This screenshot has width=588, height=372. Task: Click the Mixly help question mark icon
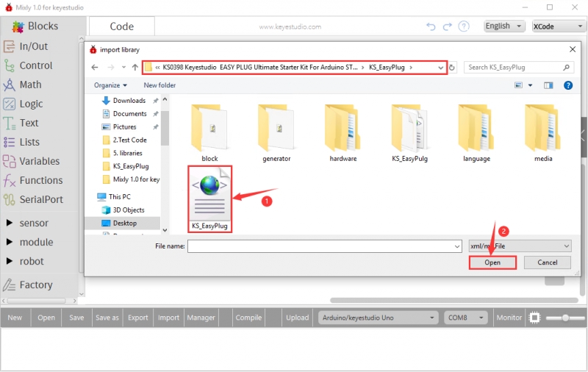click(464, 26)
